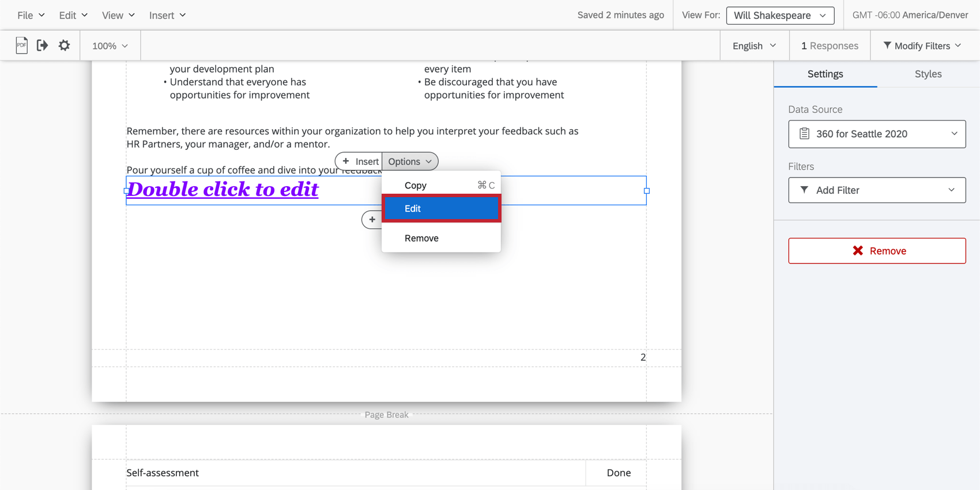980x490 pixels.
Task: Expand the 100% zoom dropdown
Action: 110,46
